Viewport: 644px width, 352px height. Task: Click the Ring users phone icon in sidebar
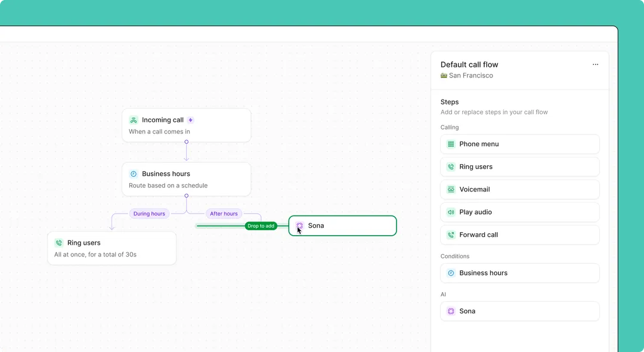(x=450, y=166)
